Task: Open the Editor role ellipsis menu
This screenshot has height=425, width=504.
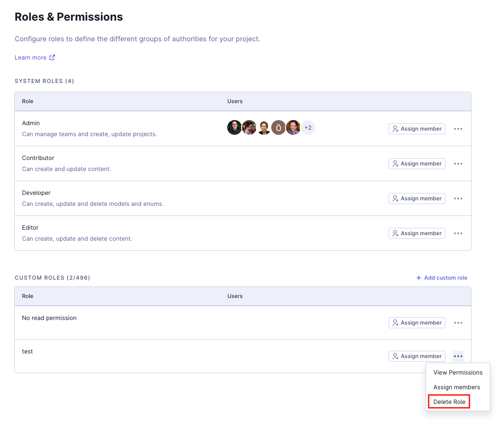Action: coord(458,233)
